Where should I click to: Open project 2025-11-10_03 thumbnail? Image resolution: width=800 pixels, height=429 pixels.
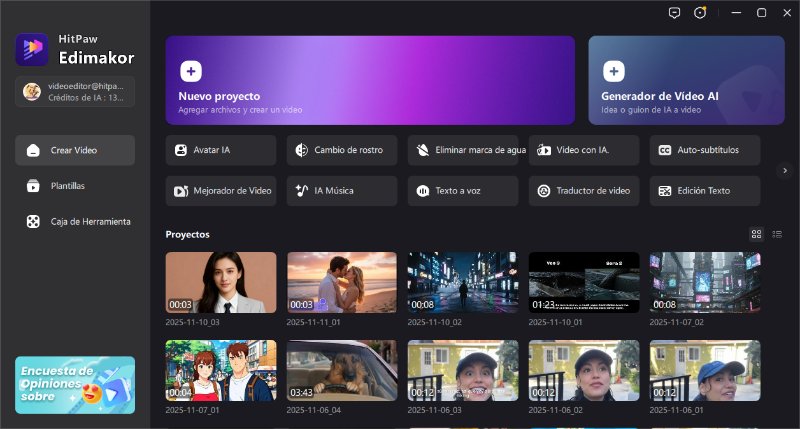[x=220, y=282]
